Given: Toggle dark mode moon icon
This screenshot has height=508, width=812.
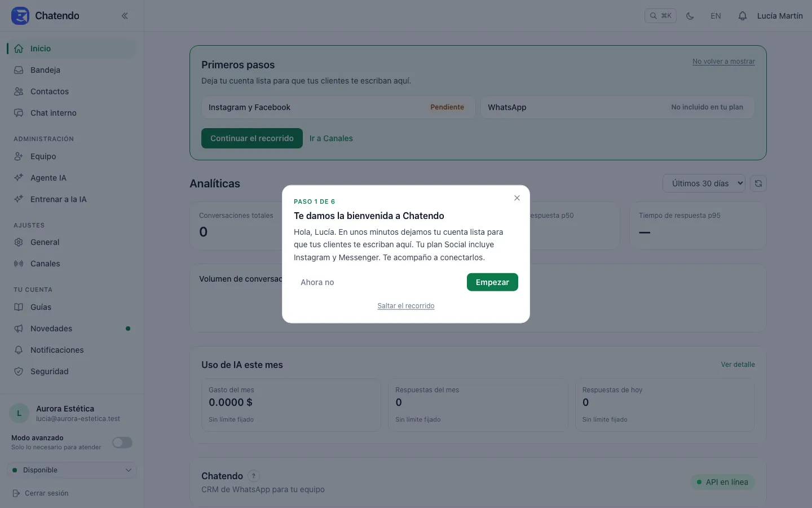Looking at the screenshot, I should [690, 16].
